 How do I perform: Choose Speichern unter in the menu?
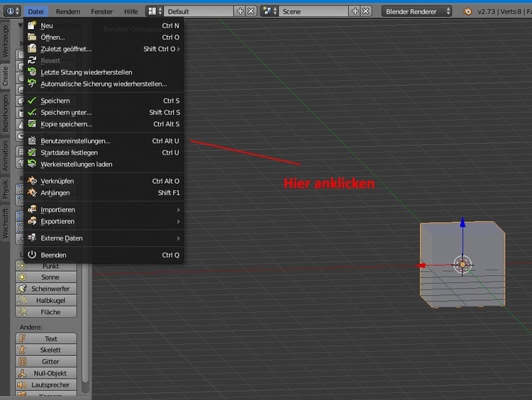66,112
